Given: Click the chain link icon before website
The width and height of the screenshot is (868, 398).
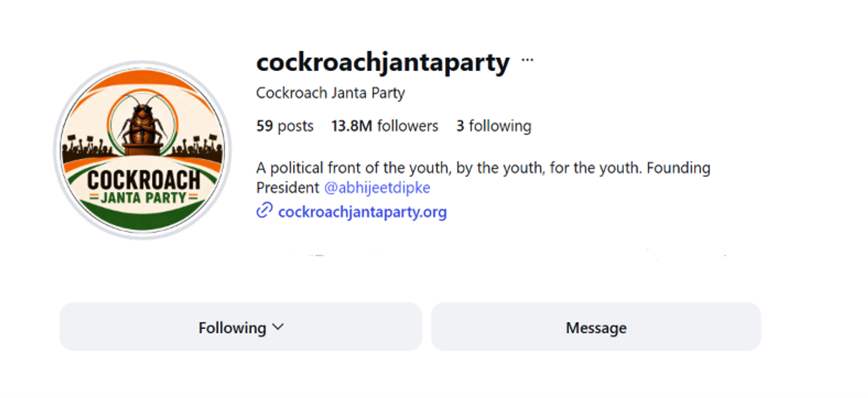Looking at the screenshot, I should coord(264,211).
